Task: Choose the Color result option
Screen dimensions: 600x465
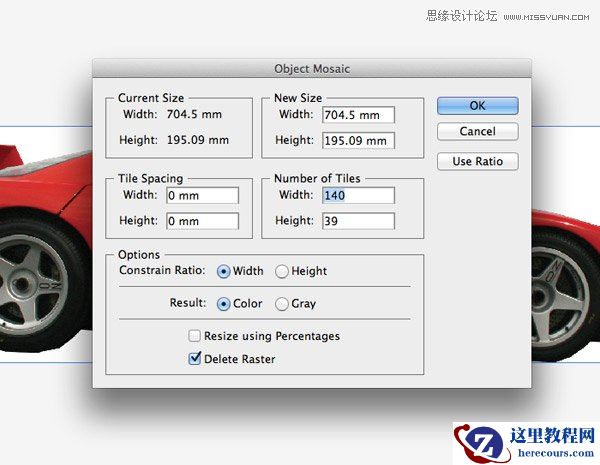Action: tap(223, 304)
